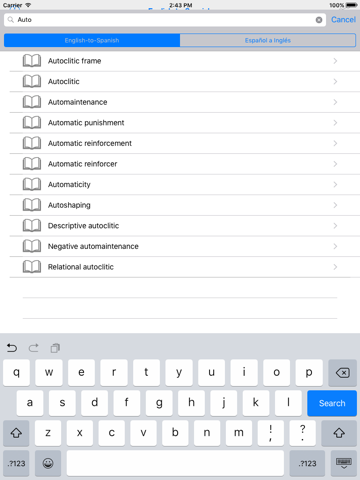Tap the Auto search input field
The width and height of the screenshot is (360, 480).
(165, 20)
